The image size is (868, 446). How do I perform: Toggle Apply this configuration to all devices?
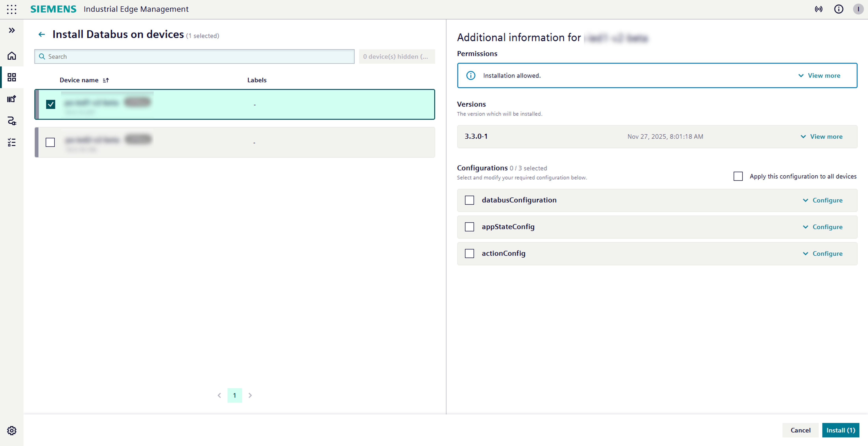point(738,176)
